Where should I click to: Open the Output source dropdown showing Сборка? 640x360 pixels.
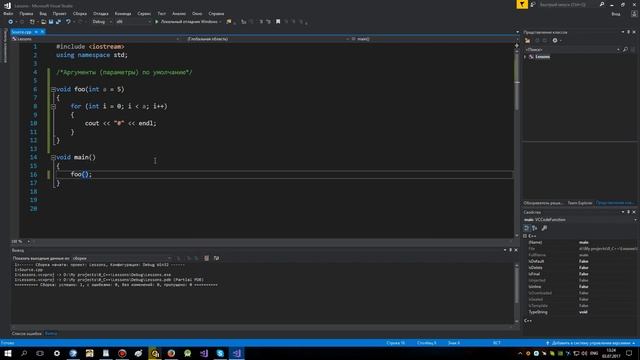point(122,258)
